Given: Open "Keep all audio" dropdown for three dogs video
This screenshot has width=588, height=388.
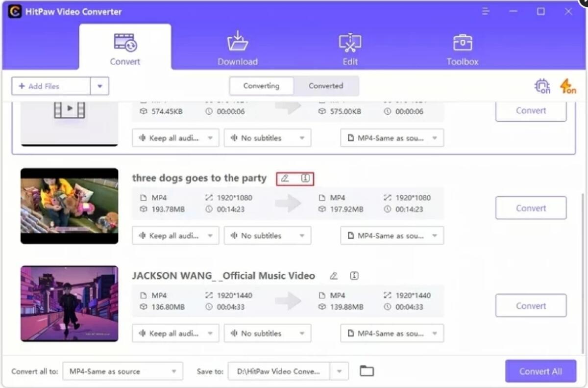Looking at the screenshot, I should [175, 235].
